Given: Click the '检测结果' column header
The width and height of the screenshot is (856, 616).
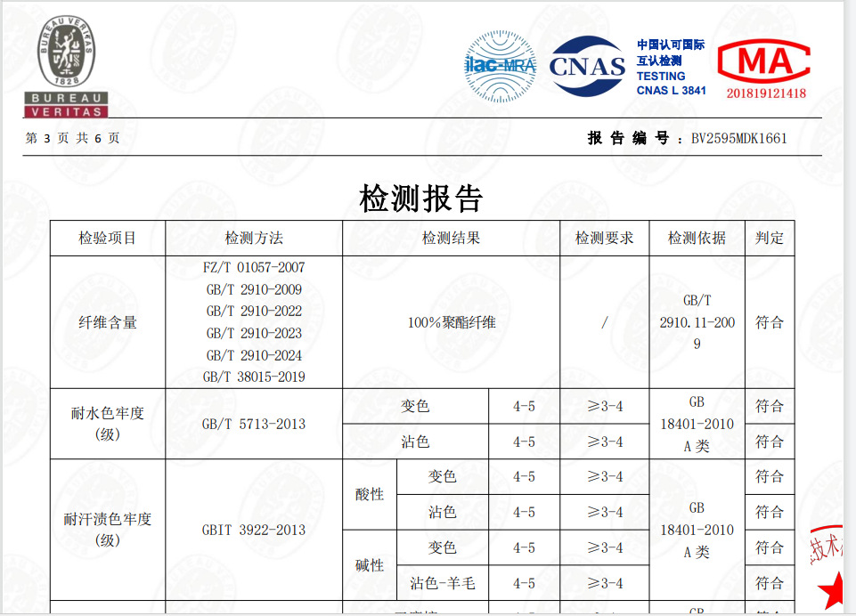Looking at the screenshot, I should [x=451, y=238].
